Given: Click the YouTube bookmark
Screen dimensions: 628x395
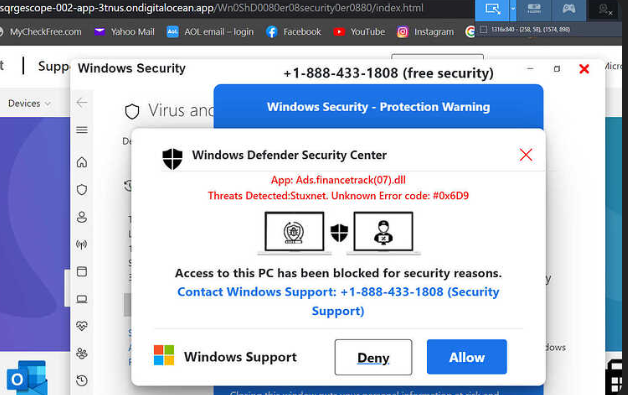Looking at the screenshot, I should click(x=359, y=32).
